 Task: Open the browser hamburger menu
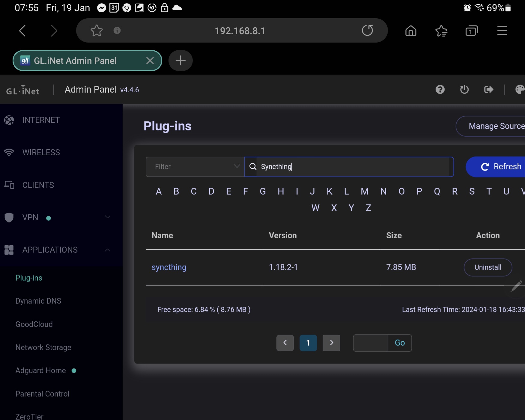(x=502, y=31)
